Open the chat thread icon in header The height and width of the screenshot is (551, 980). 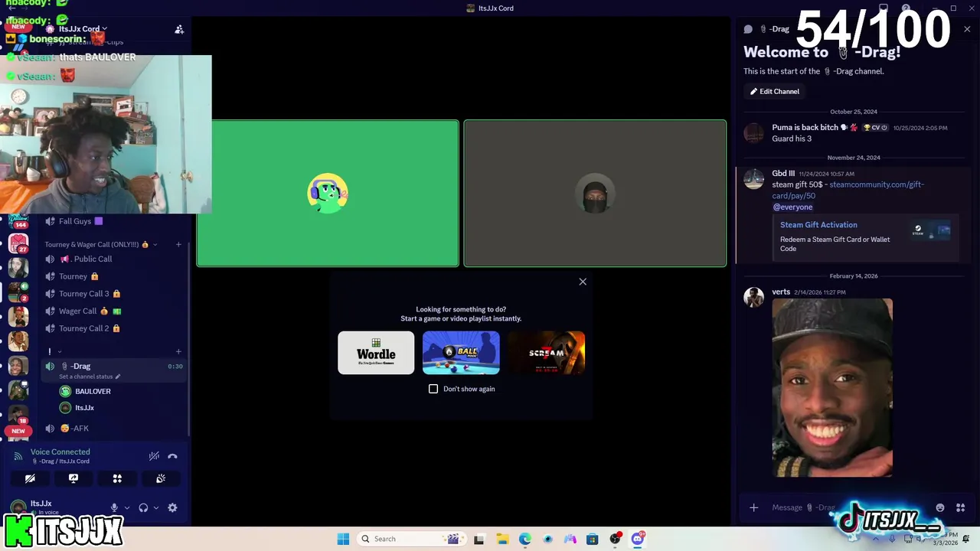coord(748,29)
